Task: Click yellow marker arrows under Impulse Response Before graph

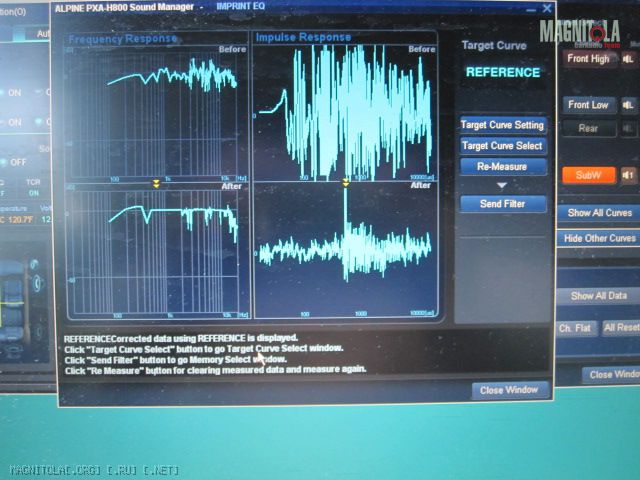Action: [x=346, y=183]
